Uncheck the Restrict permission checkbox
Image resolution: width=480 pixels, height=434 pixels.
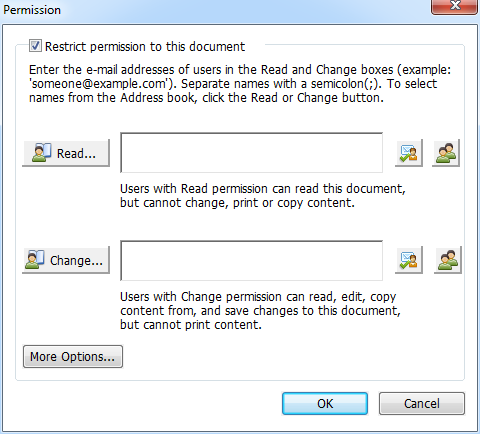pyautogui.click(x=35, y=46)
